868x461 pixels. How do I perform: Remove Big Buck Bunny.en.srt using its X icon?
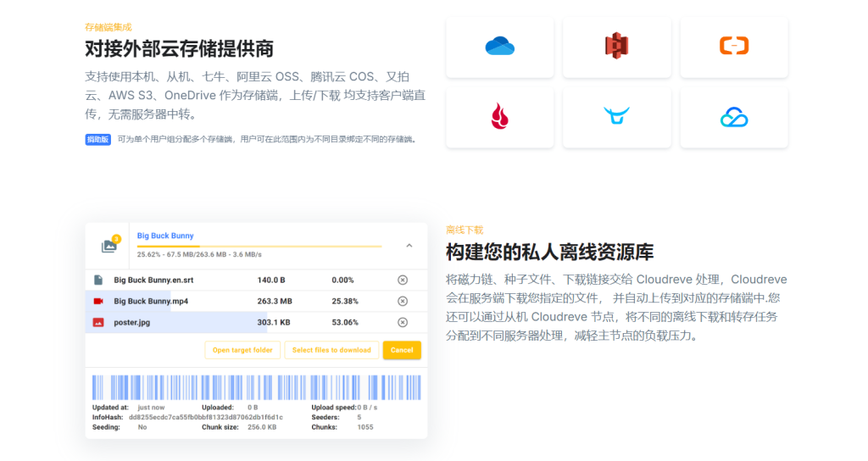pos(403,280)
